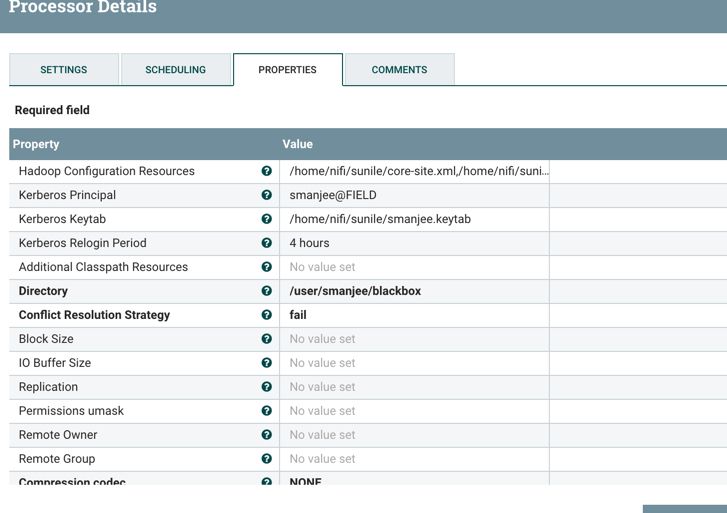Open the Scheduling tab

point(175,70)
